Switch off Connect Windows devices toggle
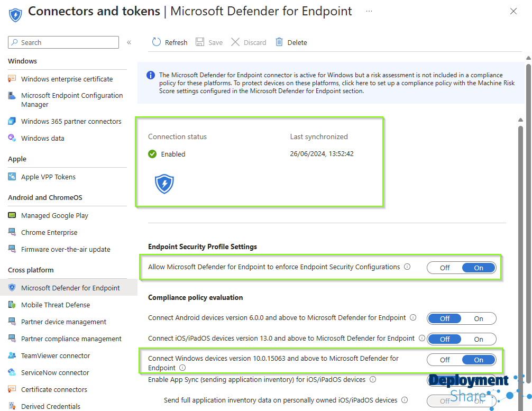 click(x=445, y=360)
